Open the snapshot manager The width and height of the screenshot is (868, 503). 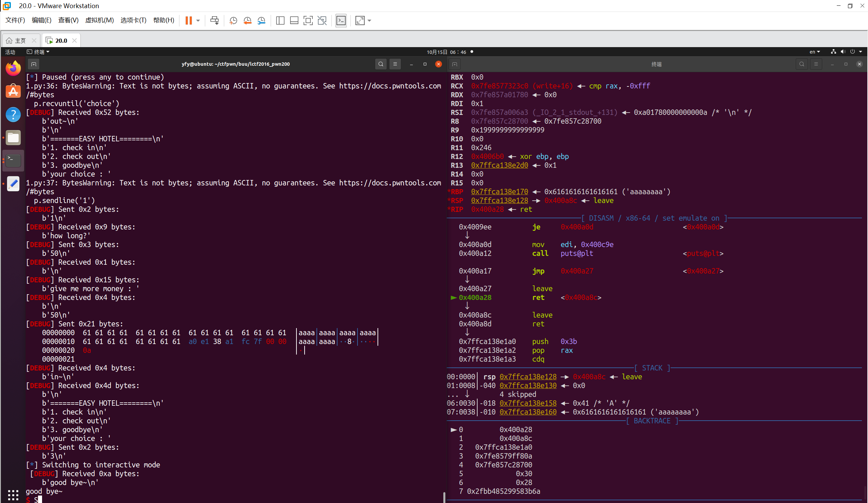tap(262, 21)
